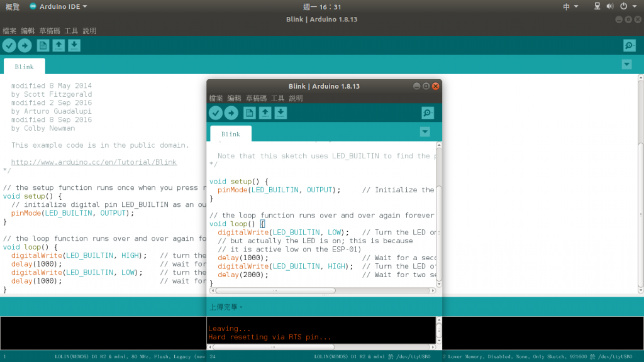Open tab dropdown arrow in front window
The image size is (644, 362).
[x=425, y=132]
